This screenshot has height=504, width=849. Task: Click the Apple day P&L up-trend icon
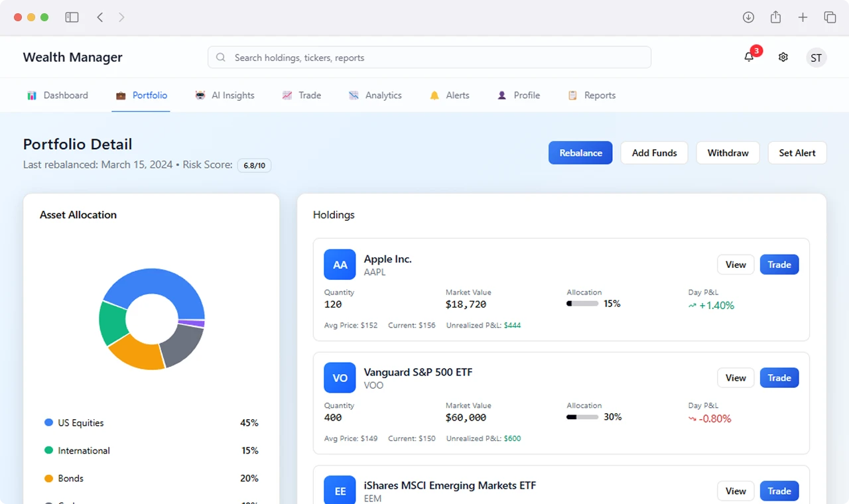(692, 306)
